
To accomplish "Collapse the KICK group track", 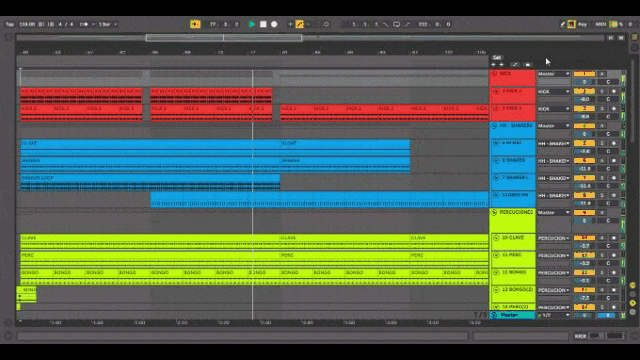I will [x=494, y=74].
